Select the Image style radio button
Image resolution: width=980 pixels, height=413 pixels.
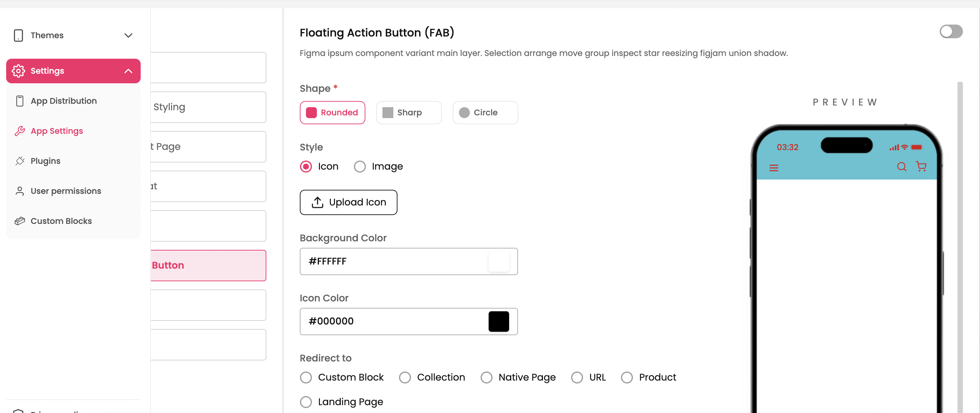(x=360, y=167)
